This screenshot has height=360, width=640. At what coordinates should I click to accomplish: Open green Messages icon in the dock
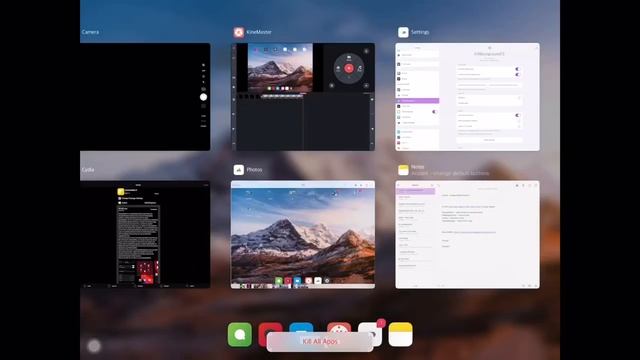point(240,335)
